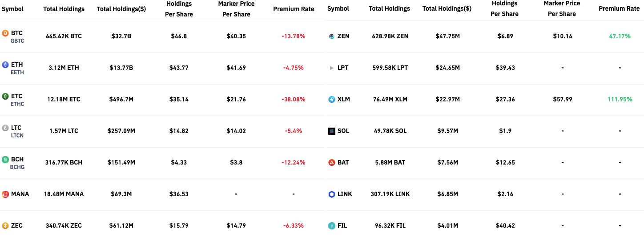Click the orange Bitcoin BTC coin icon
644x241 pixels.
pyautogui.click(x=5, y=33)
